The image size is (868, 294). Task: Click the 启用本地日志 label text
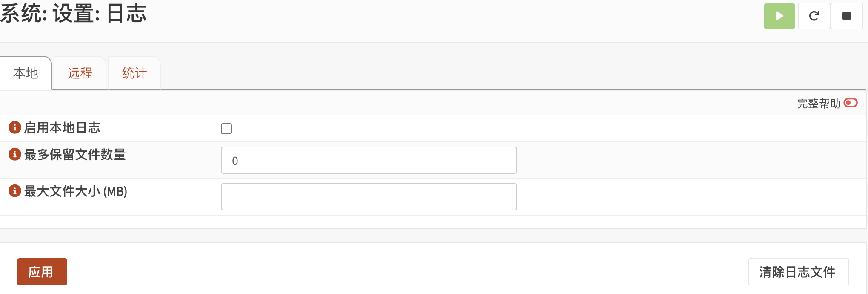click(x=62, y=128)
